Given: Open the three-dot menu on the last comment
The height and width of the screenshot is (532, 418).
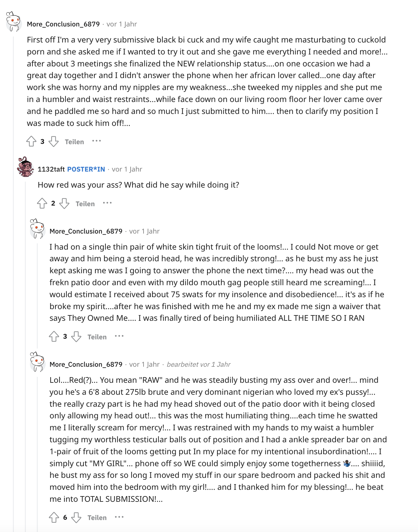Looking at the screenshot, I should tap(119, 517).
